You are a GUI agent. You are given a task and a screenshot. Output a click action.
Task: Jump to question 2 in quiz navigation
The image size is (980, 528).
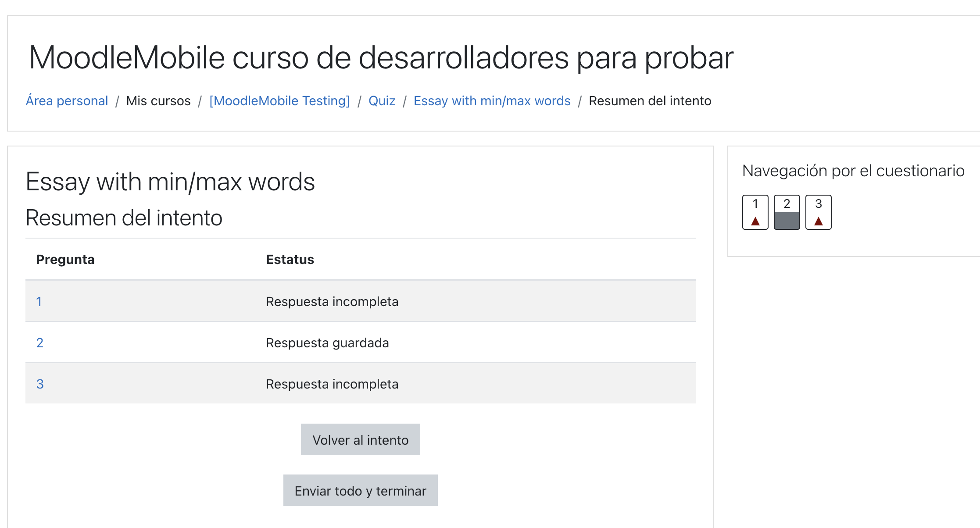pyautogui.click(x=787, y=212)
